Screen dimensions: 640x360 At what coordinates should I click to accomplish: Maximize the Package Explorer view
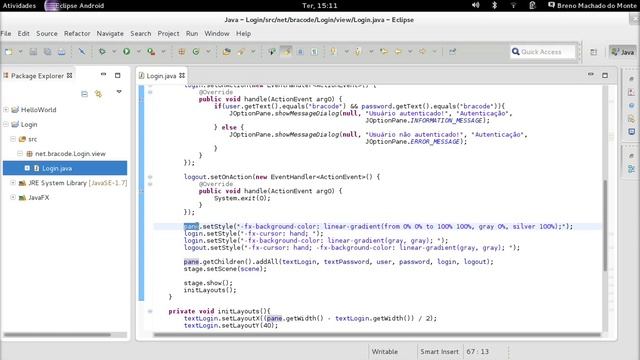(118, 75)
